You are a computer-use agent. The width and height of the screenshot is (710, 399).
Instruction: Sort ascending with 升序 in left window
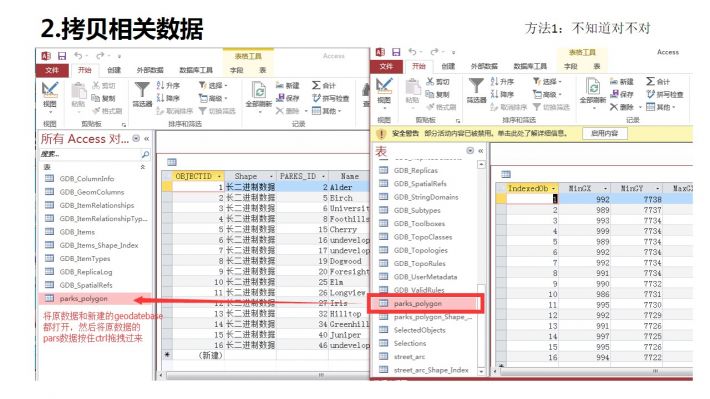coord(168,85)
